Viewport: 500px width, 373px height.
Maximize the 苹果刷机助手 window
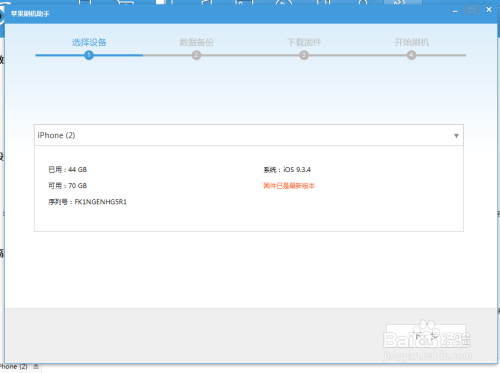point(472,10)
